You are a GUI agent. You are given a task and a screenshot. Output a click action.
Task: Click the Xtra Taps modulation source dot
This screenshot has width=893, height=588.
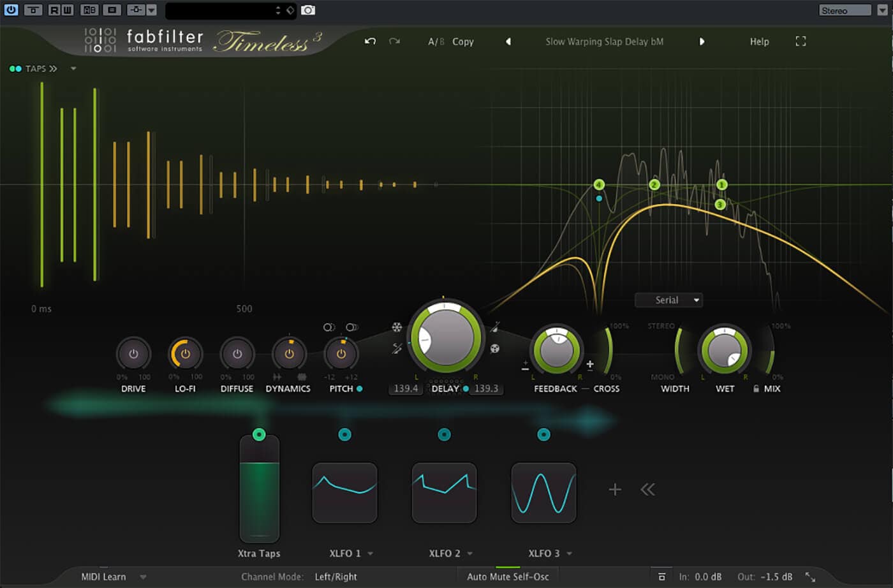(x=259, y=434)
